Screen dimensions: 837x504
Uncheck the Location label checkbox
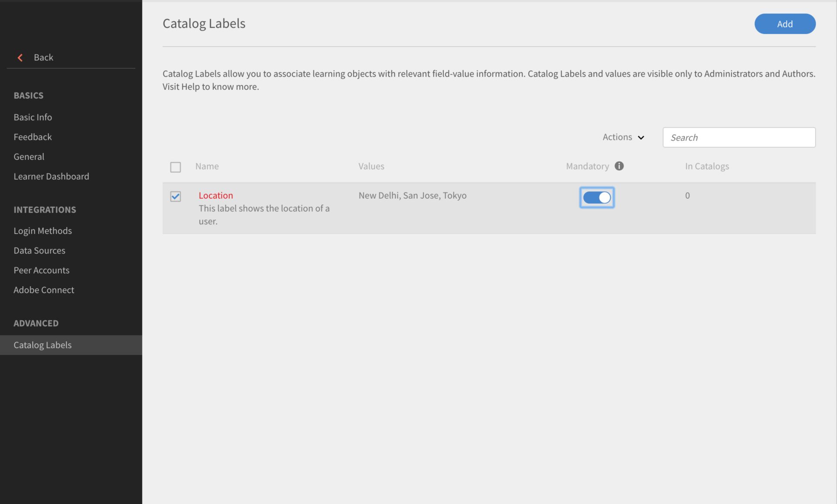click(x=176, y=196)
